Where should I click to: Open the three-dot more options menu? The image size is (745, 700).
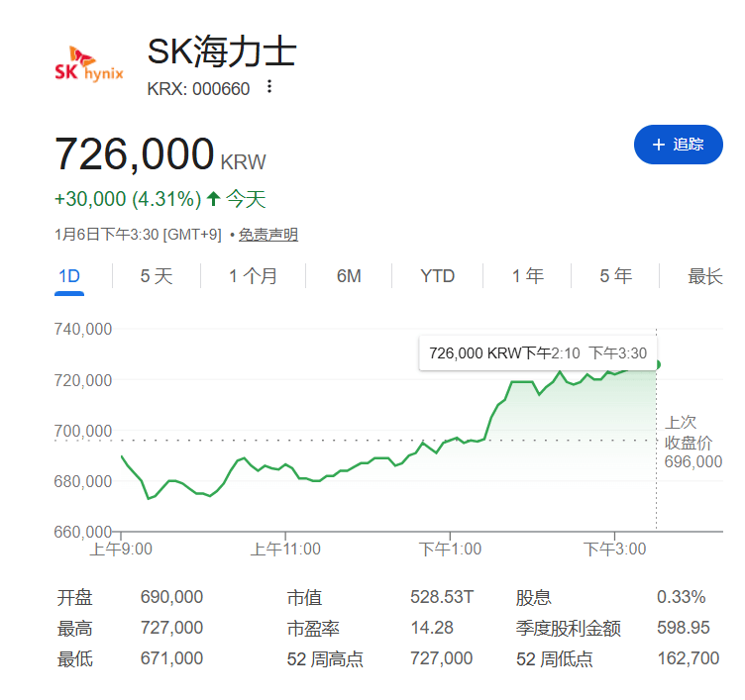(268, 88)
